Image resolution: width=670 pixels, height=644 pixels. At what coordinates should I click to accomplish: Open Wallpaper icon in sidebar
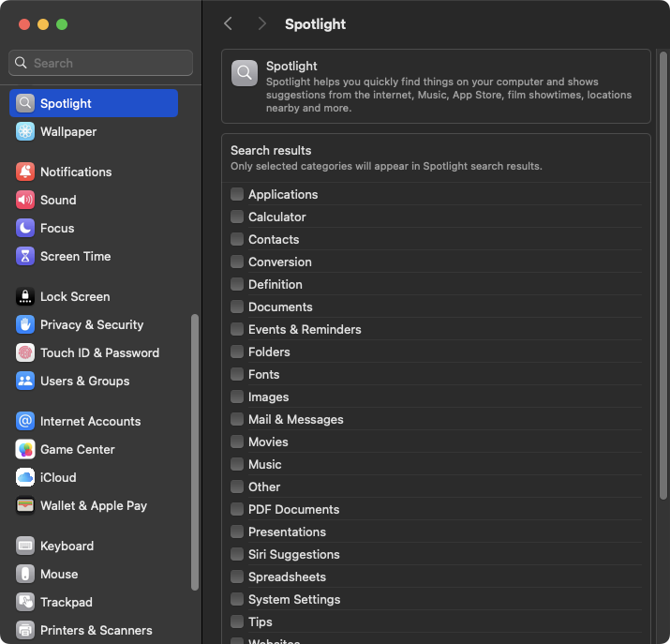pos(25,131)
